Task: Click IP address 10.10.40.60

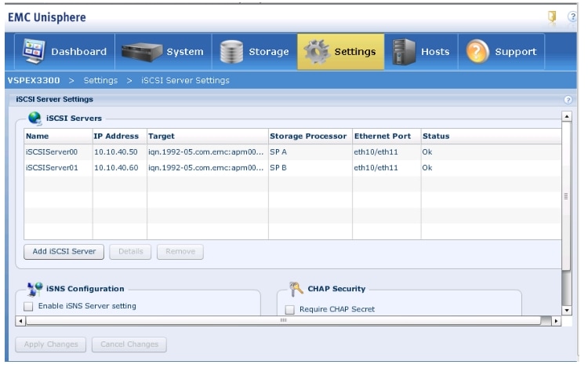Action: point(116,168)
